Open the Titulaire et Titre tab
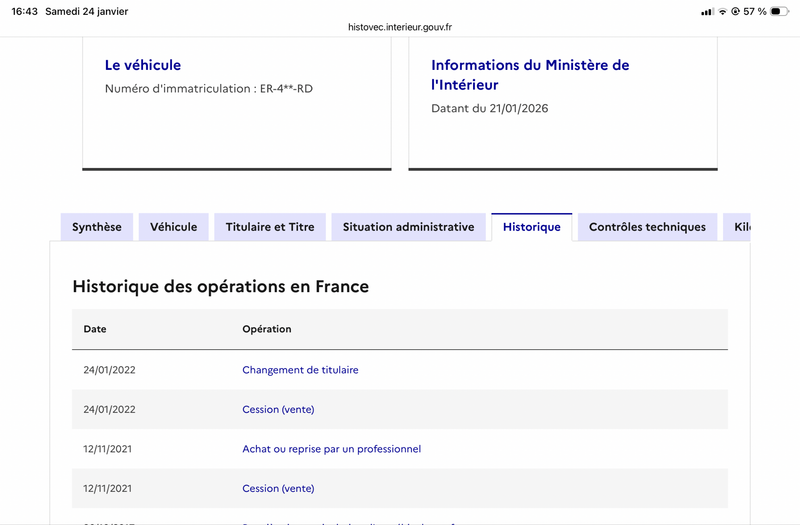 click(x=270, y=227)
